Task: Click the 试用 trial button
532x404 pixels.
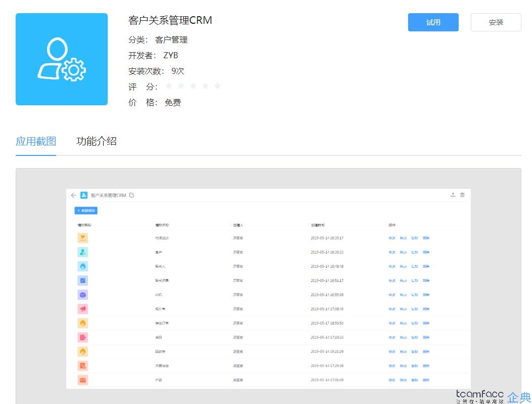Action: 433,22
